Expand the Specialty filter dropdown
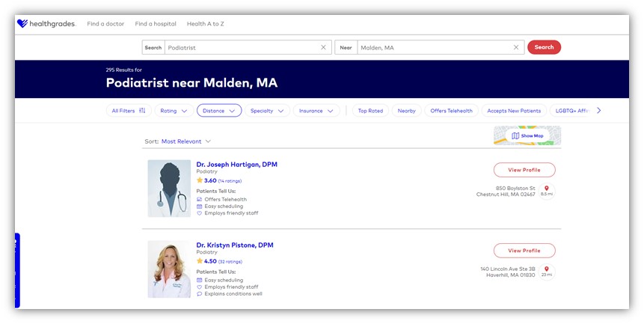This screenshot has height=324, width=644. [267, 111]
